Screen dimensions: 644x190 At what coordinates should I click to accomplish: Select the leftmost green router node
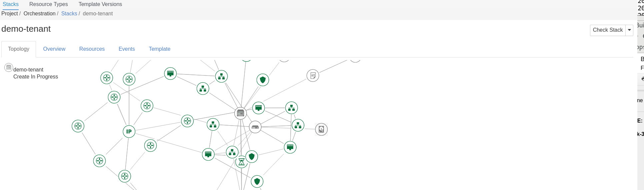click(78, 126)
